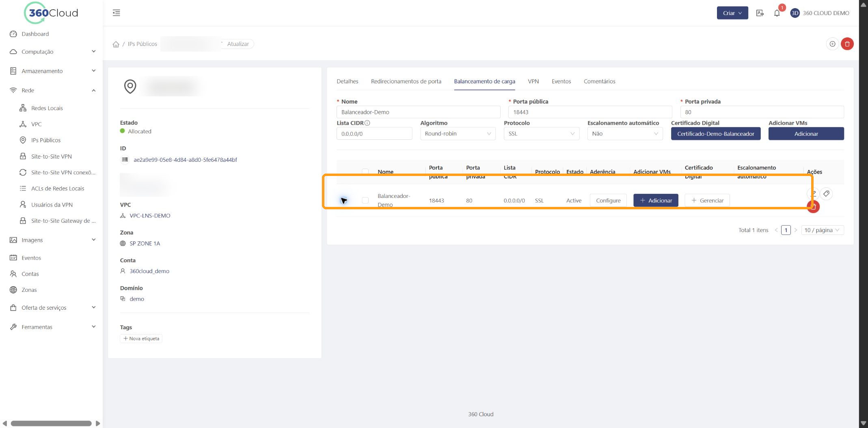Click the translate language icon in header
The image size is (868, 428).
coord(760,13)
